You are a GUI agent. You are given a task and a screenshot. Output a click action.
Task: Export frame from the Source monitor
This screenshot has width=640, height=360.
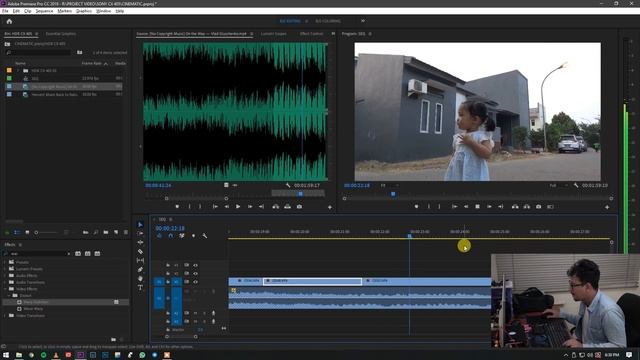click(299, 207)
